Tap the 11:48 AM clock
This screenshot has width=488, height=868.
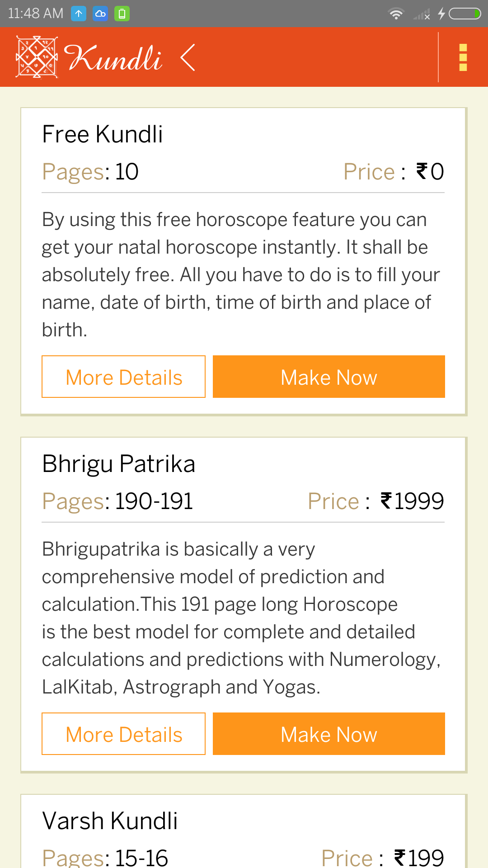pyautogui.click(x=36, y=14)
